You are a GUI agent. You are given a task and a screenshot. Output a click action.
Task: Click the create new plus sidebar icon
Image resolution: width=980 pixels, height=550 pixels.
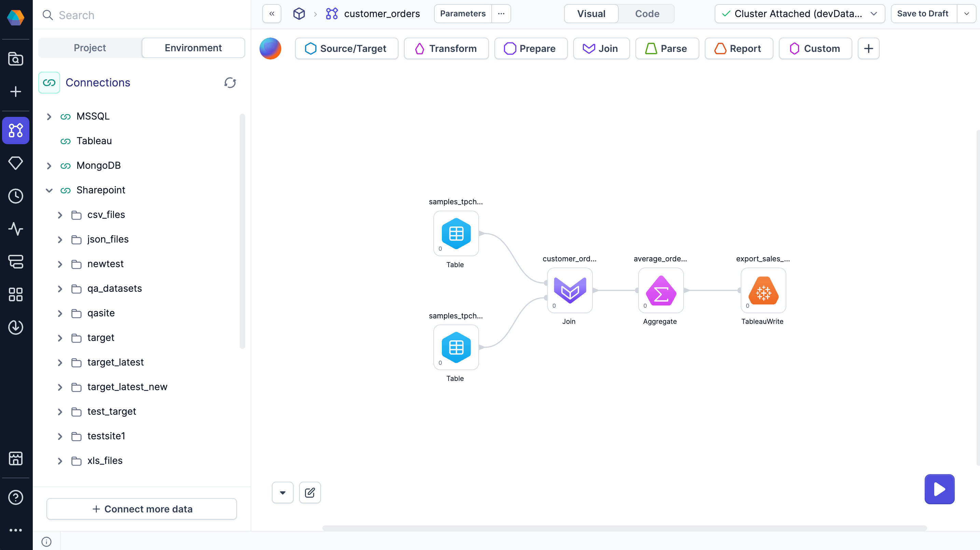pyautogui.click(x=16, y=92)
